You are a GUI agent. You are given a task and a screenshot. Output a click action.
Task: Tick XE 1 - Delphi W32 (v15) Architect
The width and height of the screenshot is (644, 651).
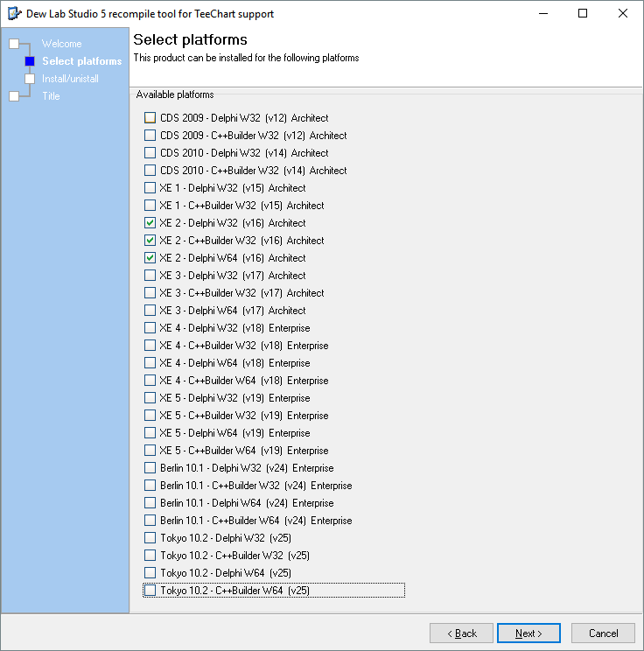(x=150, y=187)
